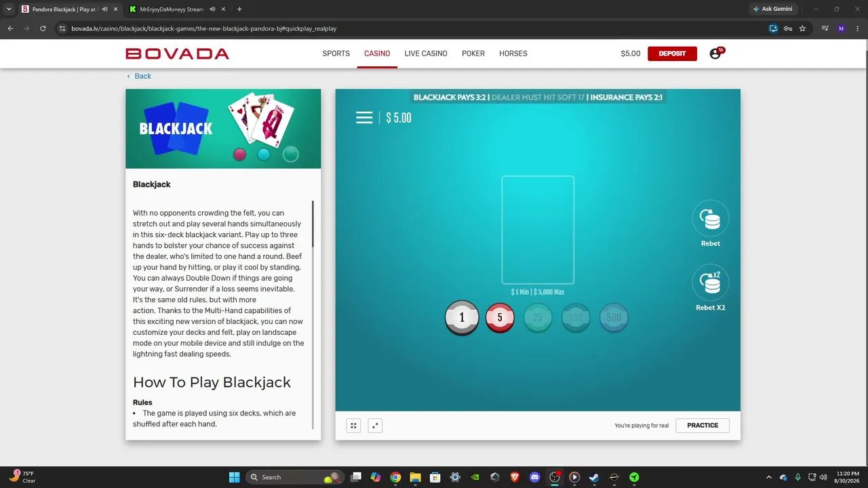Close the MrEnjoyDaMoneyy Stream tab

224,9
